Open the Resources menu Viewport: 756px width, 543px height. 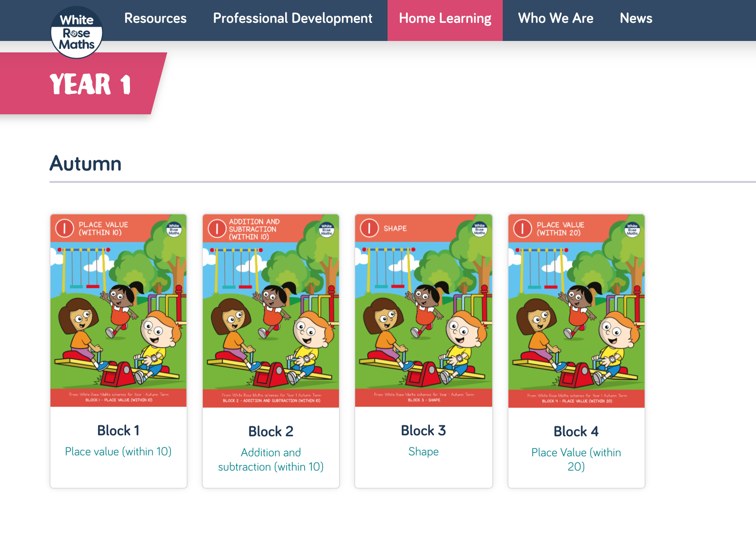155,19
